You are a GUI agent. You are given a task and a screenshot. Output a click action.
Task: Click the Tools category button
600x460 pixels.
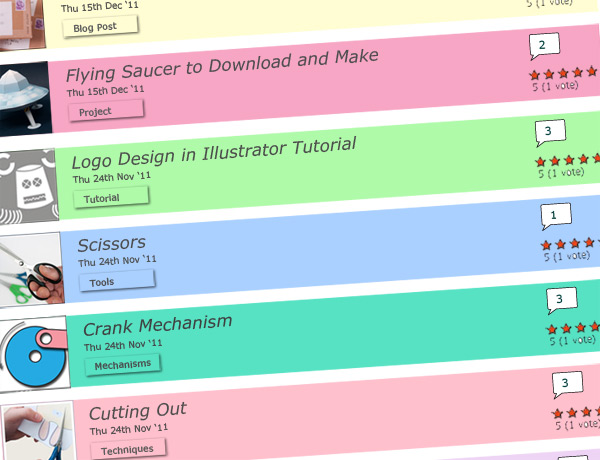click(117, 281)
